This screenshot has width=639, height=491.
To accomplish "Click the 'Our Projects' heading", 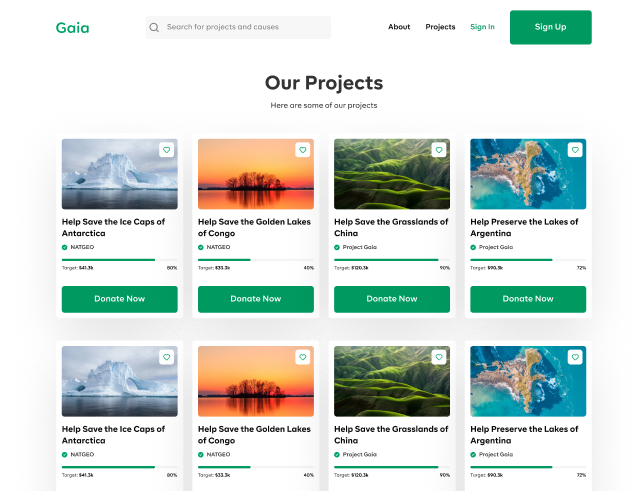I will point(324,83).
